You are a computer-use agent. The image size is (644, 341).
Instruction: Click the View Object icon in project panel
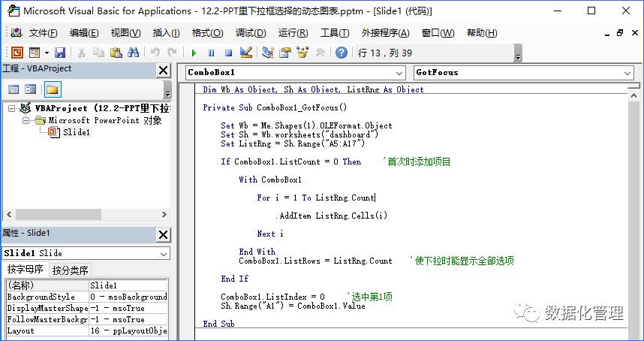coord(30,89)
